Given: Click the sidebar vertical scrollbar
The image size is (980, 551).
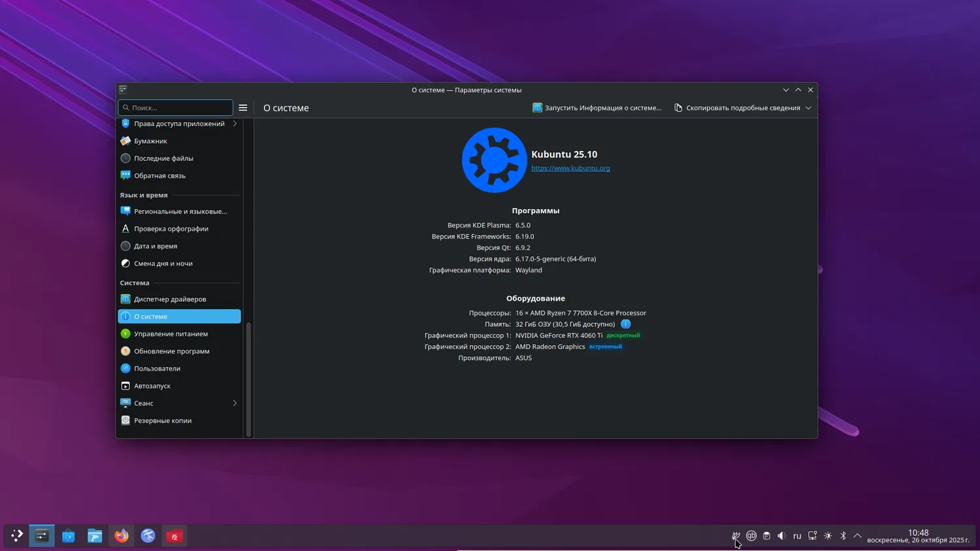Looking at the screenshot, I should (248, 379).
